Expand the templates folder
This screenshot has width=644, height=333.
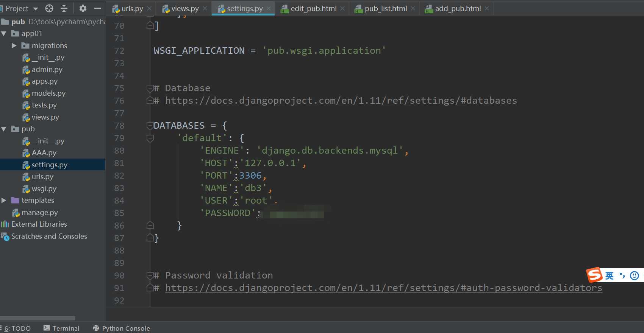point(4,200)
